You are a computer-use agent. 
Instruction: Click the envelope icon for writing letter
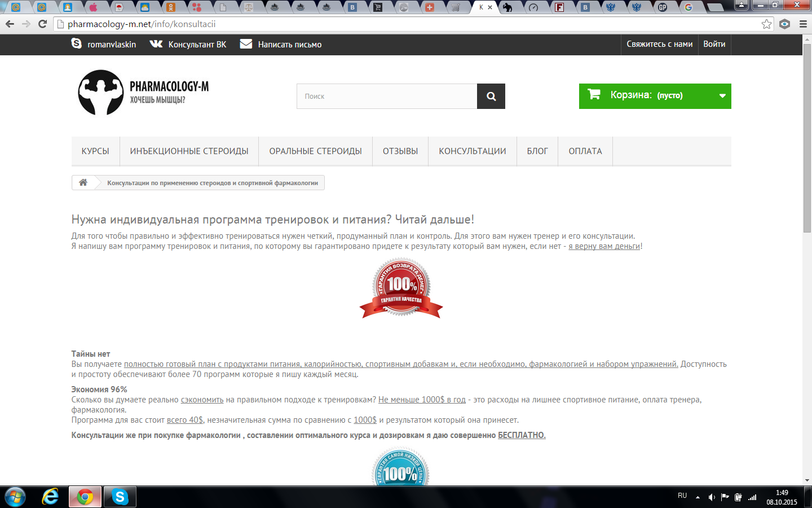point(246,44)
